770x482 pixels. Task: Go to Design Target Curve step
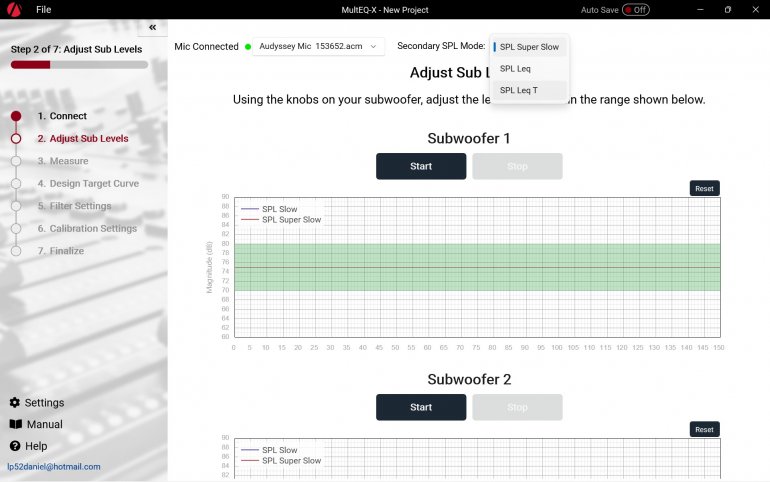88,184
